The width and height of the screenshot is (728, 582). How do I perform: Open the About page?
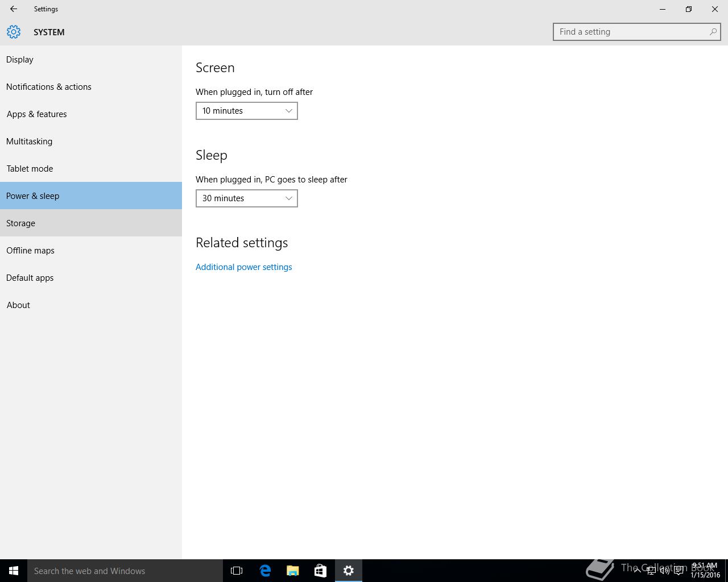[18, 305]
